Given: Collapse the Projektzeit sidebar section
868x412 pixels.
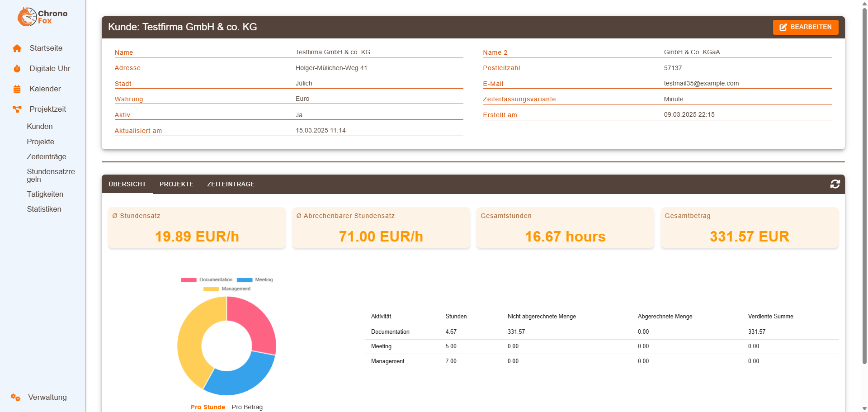Looking at the screenshot, I should click(x=47, y=109).
